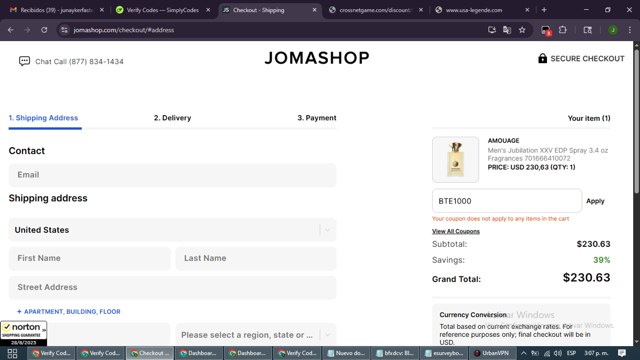Click the volume icon in system tray
Viewport: 640px width, 360px height.
(x=558, y=353)
